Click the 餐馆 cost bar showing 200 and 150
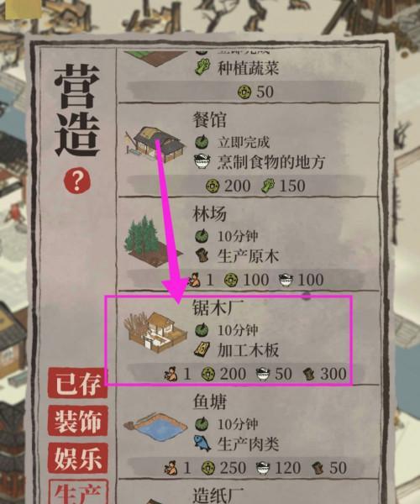Screen dimensions: 420x504 [246, 185]
